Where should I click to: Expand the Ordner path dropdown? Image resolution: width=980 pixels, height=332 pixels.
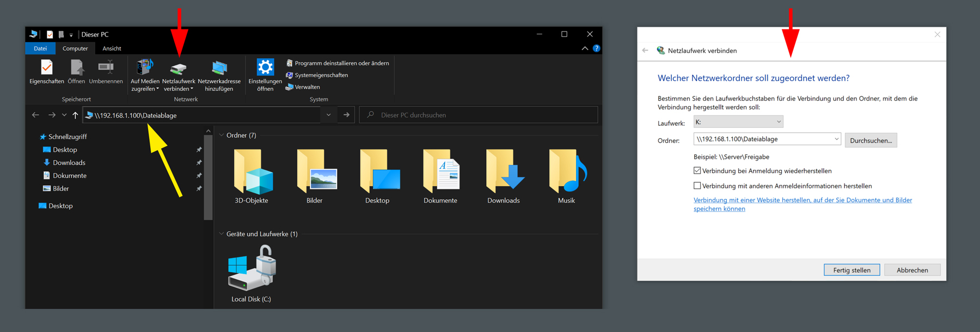point(836,139)
